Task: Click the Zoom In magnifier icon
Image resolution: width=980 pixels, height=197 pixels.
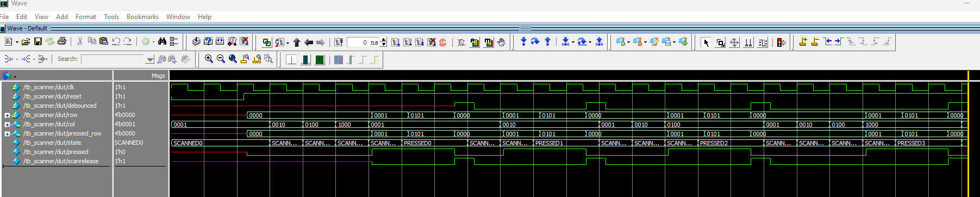Action: [x=209, y=59]
